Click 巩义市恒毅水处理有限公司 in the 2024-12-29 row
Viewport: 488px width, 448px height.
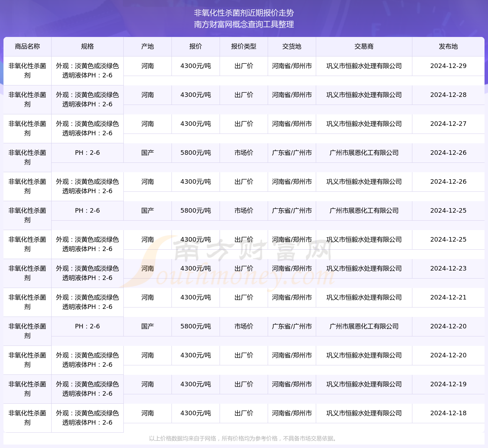tap(364, 66)
